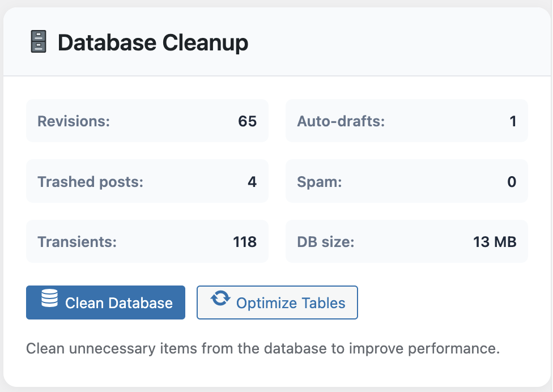
Task: Click the Optimize Tables button label
Action: (x=291, y=303)
